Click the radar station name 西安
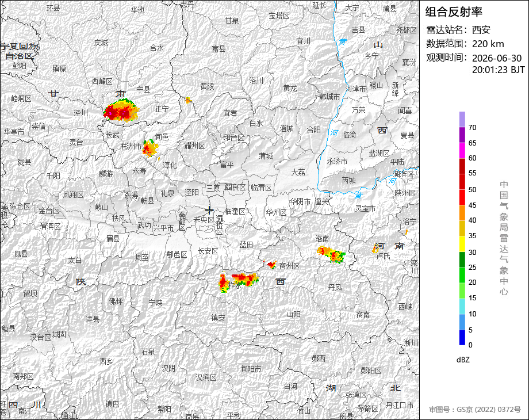Viewport: 529px width, 420px height. 481,30
